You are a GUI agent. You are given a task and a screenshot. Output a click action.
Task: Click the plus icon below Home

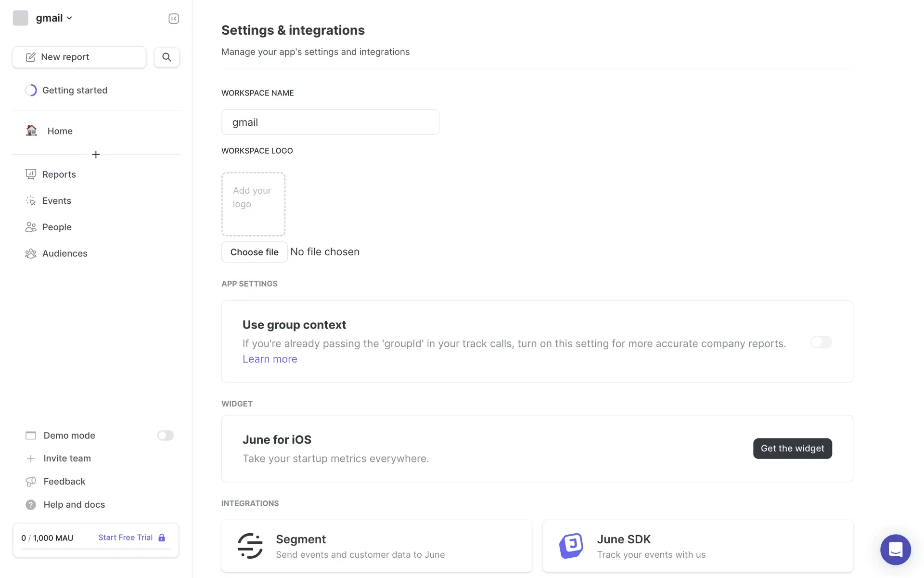pos(96,155)
